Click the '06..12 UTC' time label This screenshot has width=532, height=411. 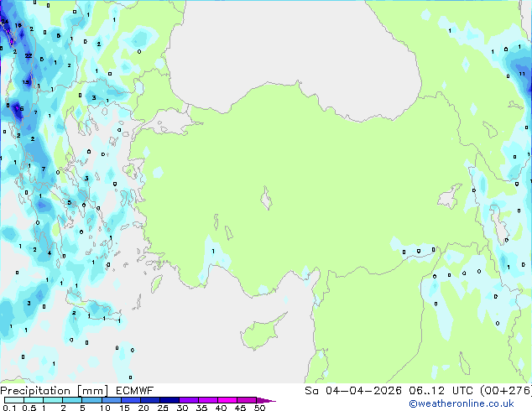[x=441, y=391]
